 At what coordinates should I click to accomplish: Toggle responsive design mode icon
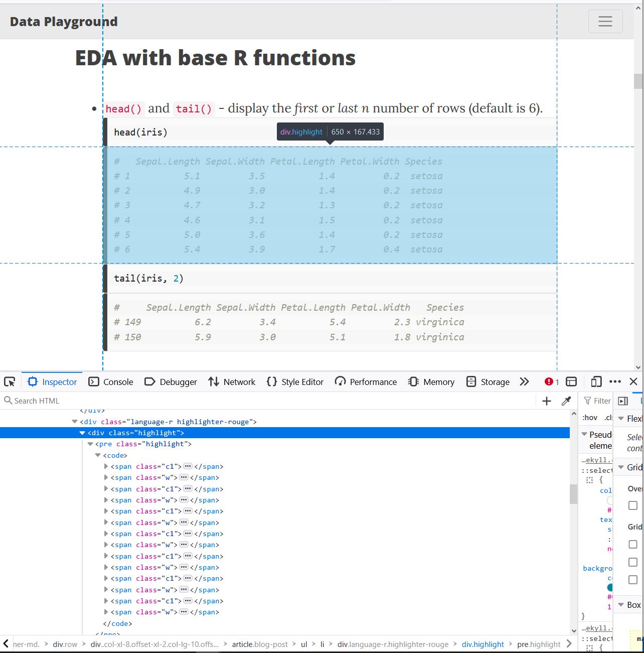tap(596, 382)
